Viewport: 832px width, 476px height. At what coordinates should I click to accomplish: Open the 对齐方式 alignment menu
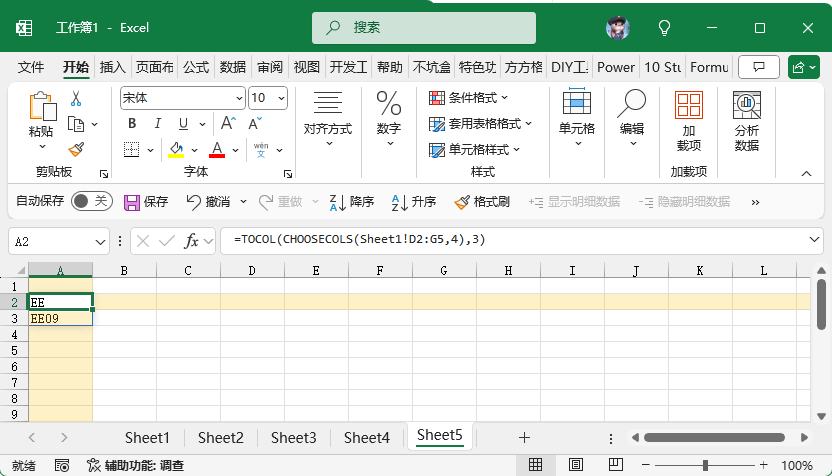pos(328,119)
